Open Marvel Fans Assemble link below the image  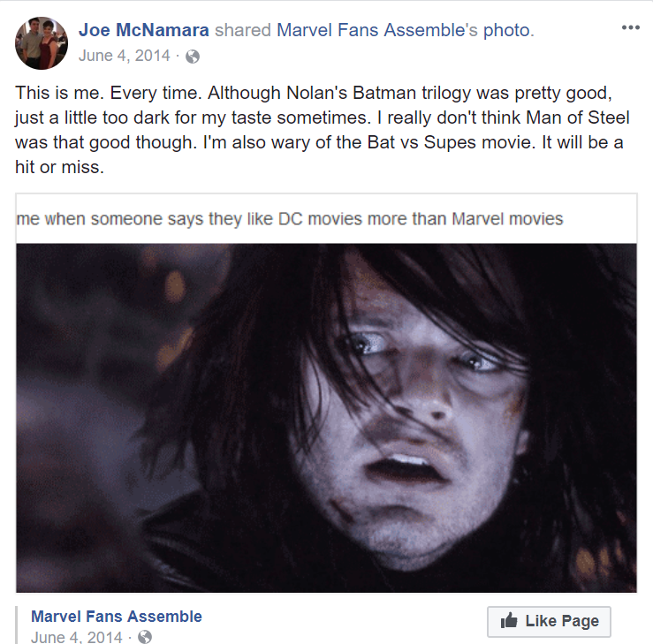click(x=116, y=616)
